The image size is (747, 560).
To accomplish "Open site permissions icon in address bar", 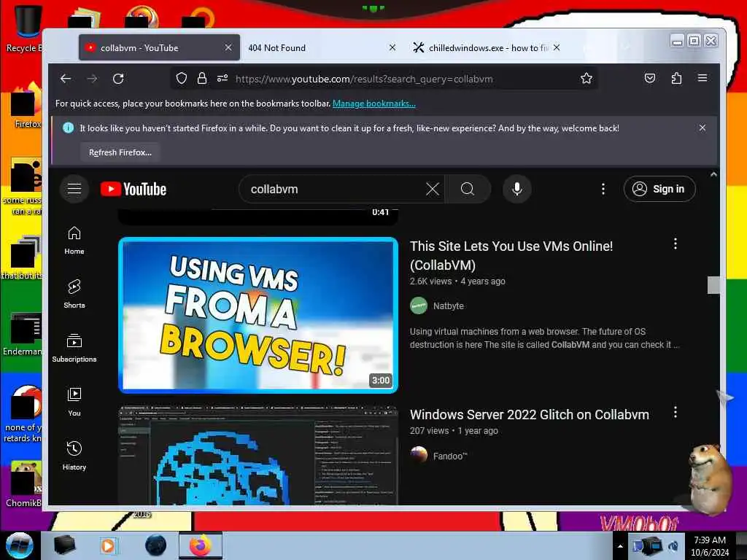I will coord(222,78).
